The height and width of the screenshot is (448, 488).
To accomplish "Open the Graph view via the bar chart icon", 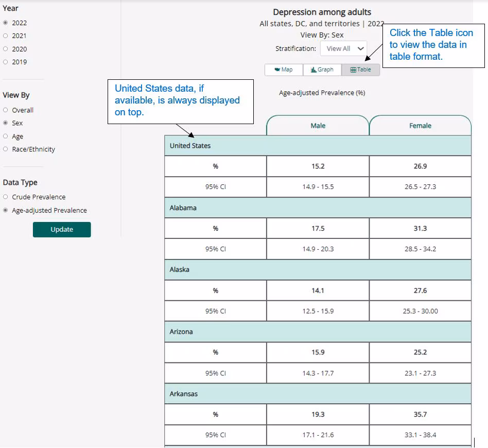I will click(322, 69).
